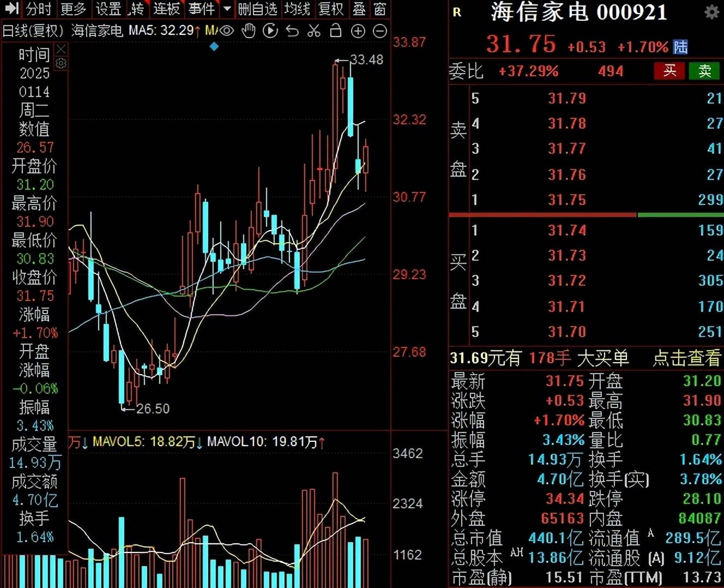
Task: Click 删自选 to remove from watchlist
Action: [x=258, y=9]
